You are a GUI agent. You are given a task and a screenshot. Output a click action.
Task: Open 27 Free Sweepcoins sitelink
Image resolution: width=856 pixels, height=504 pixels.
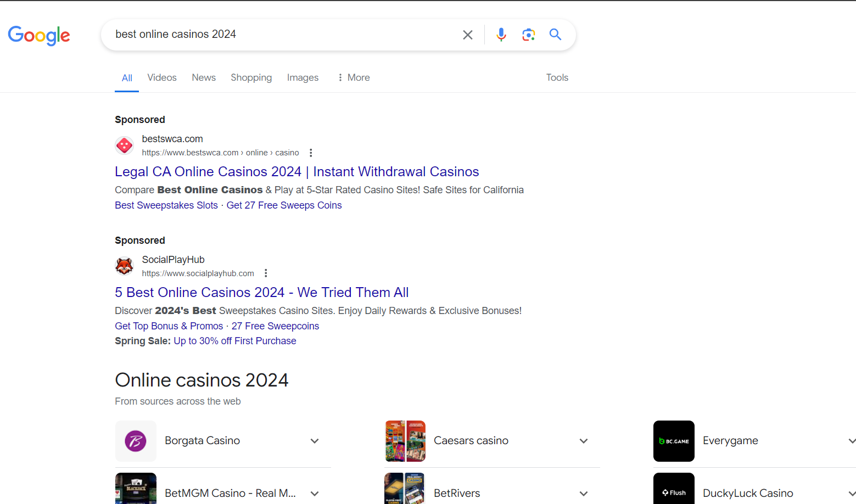(275, 326)
